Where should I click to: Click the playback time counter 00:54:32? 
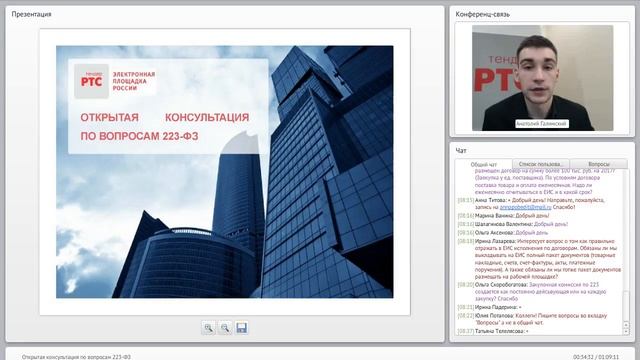pyautogui.click(x=584, y=357)
